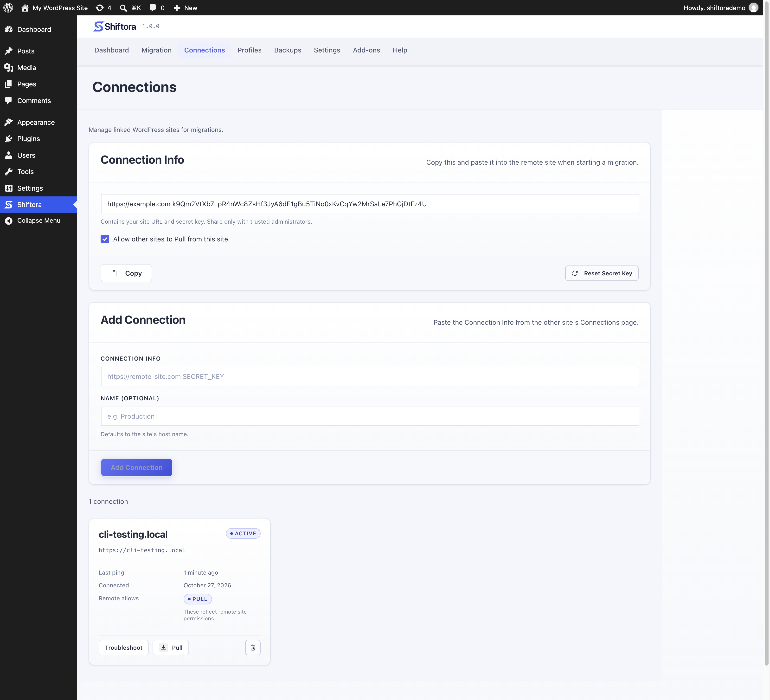Viewport: 770px width, 700px height.
Task: Toggle Allow other sites to Pull checkbox
Action: tap(105, 239)
